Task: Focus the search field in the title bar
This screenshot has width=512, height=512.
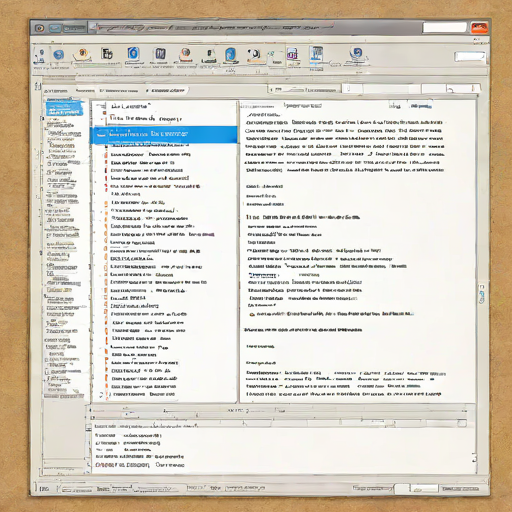Action: click(x=444, y=28)
